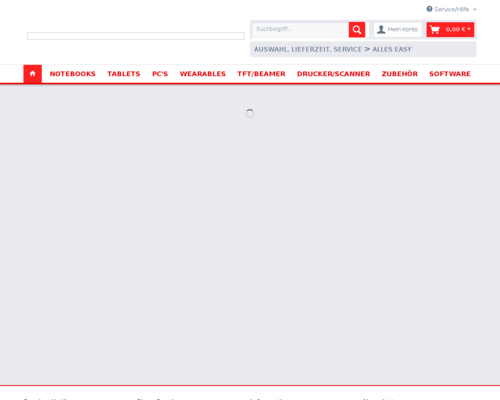Click the loading spinner in content area

[250, 113]
